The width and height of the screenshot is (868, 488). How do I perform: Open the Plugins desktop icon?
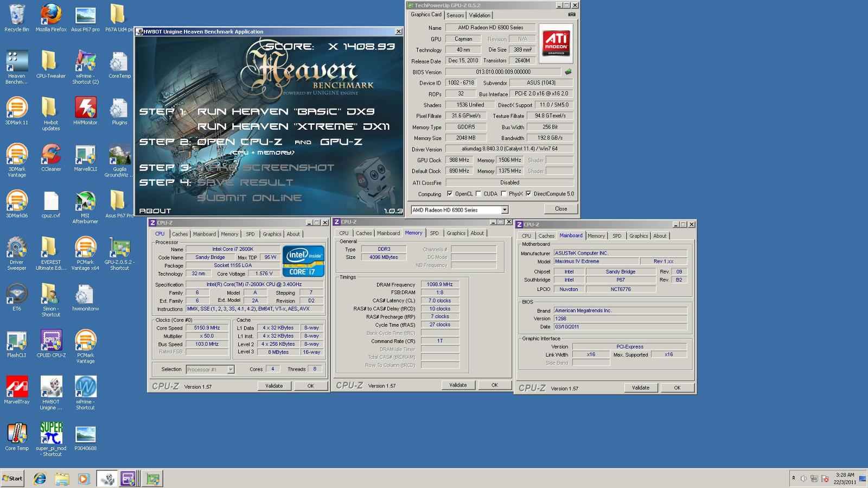click(x=119, y=111)
